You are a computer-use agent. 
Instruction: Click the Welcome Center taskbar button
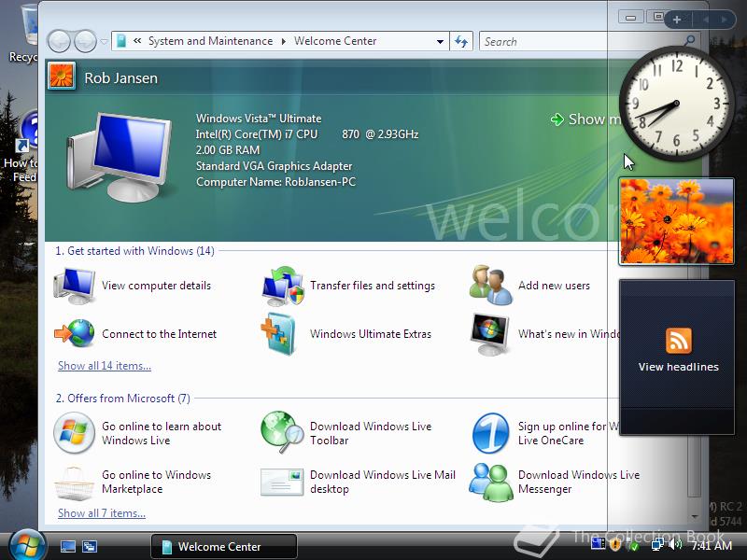[x=223, y=546]
